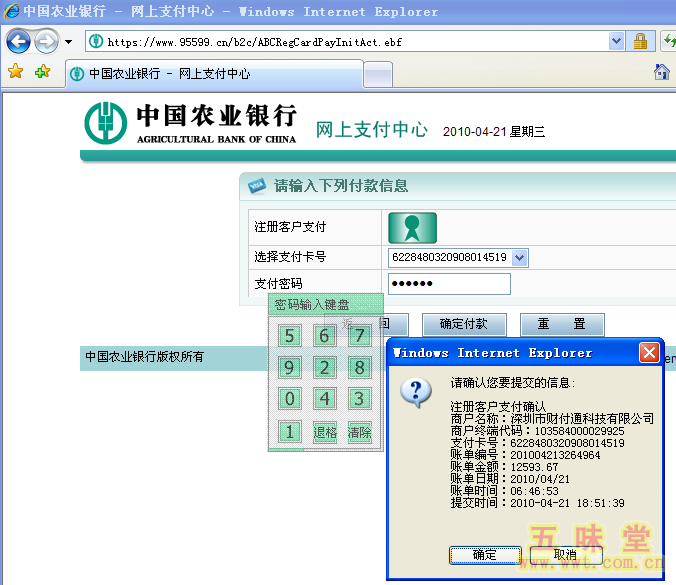Screen dimensions: 676x585
Task: Click the 重置 reset button
Action: point(562,324)
